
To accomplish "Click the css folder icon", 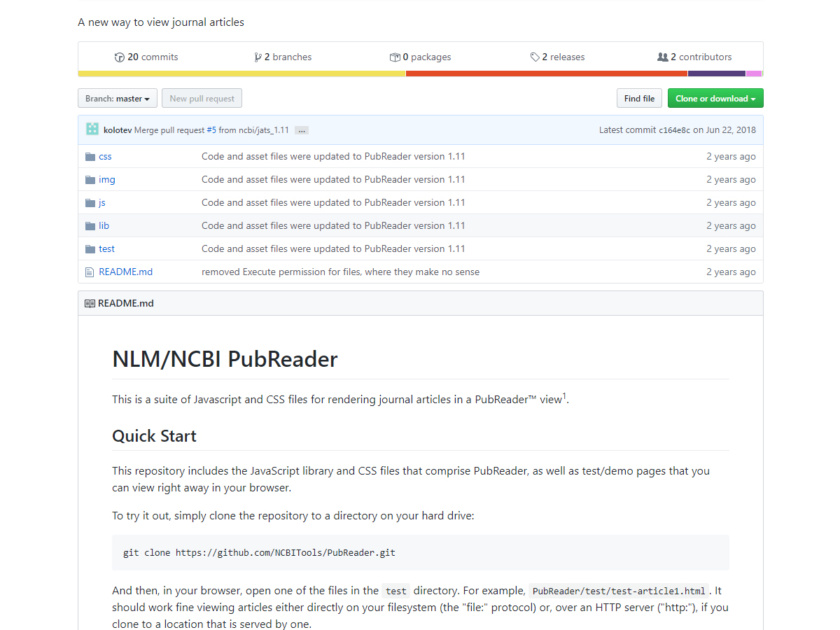I will [x=90, y=157].
